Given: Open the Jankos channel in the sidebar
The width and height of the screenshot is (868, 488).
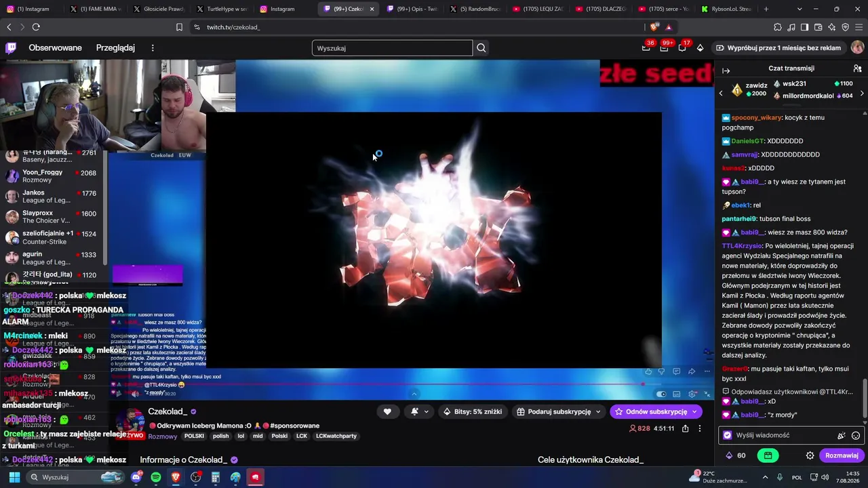Looking at the screenshot, I should (x=51, y=197).
